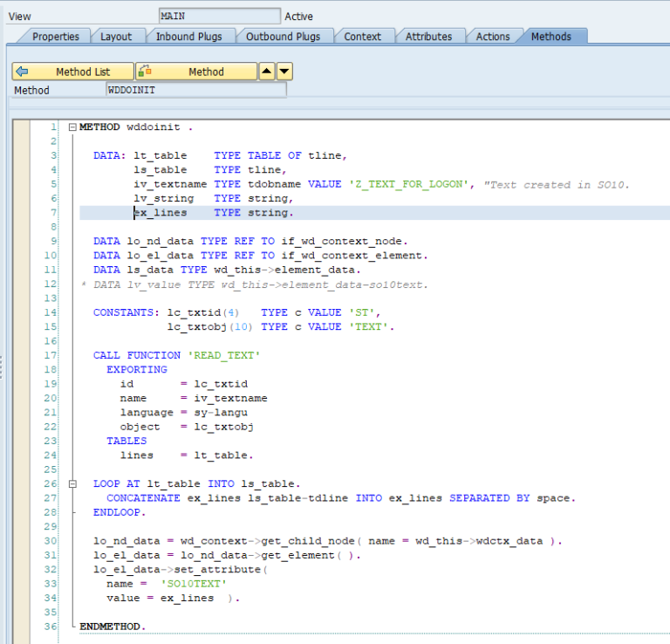This screenshot has height=644, width=670.
Task: Click the Method button with lock icon
Action: pyautogui.click(x=196, y=72)
